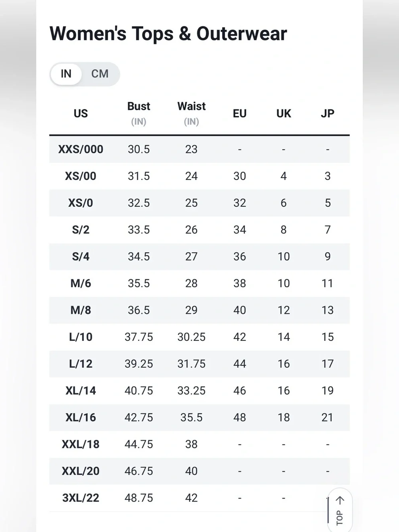Select the XS/00 size label
The image size is (399, 532).
(x=81, y=176)
